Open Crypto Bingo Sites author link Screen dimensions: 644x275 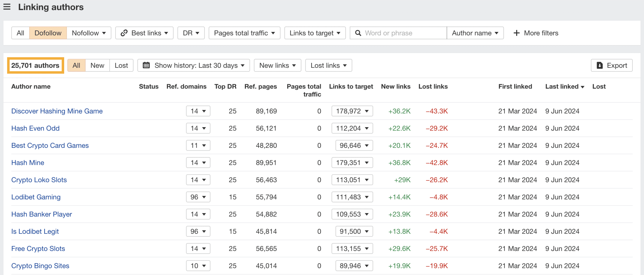[40, 266]
